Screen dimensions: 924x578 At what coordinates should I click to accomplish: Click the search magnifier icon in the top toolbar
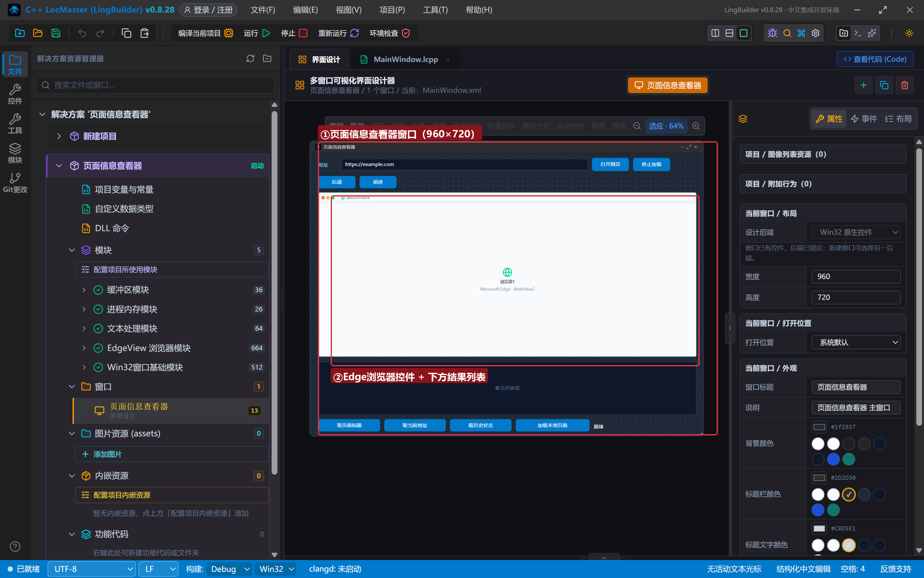[x=787, y=33]
